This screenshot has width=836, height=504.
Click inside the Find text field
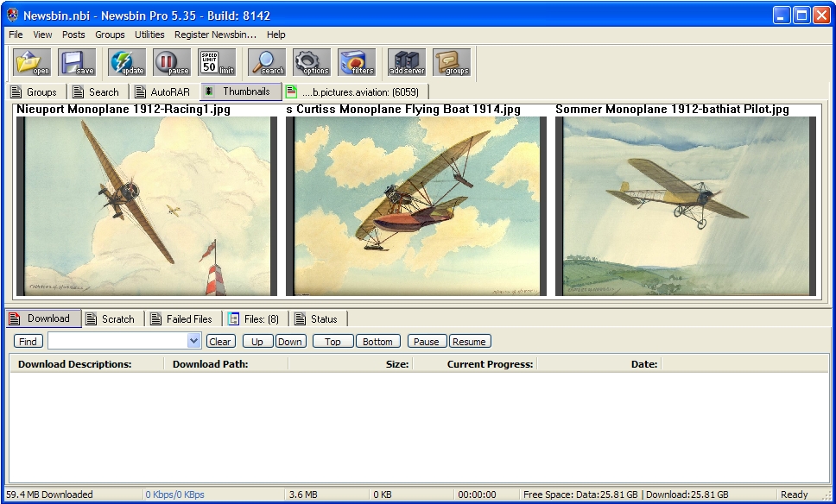click(117, 341)
